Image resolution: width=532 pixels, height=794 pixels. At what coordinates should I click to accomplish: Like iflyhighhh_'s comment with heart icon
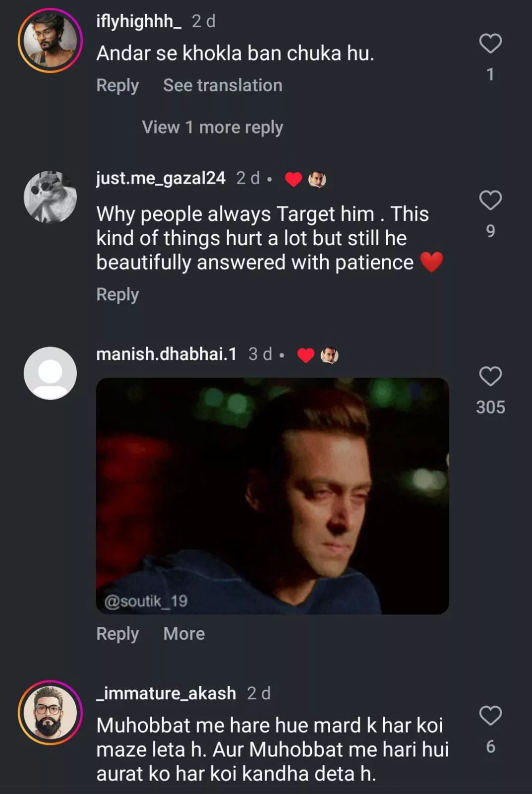(x=490, y=44)
